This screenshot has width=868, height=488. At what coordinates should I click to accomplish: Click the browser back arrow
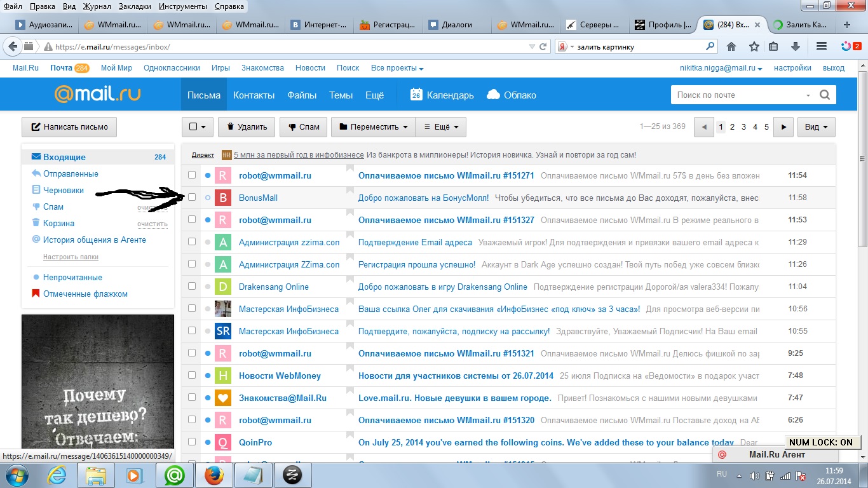coord(11,46)
